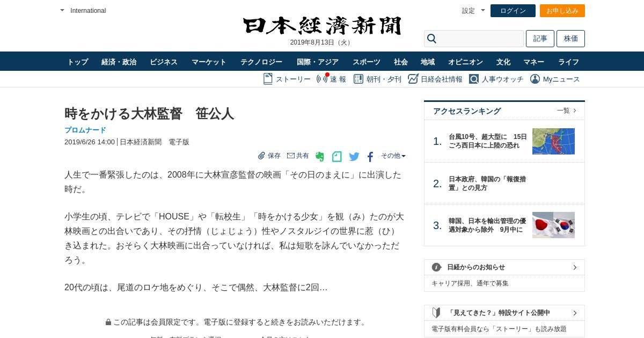
Task: Open the ストーリー document icon
Action: pos(268,79)
